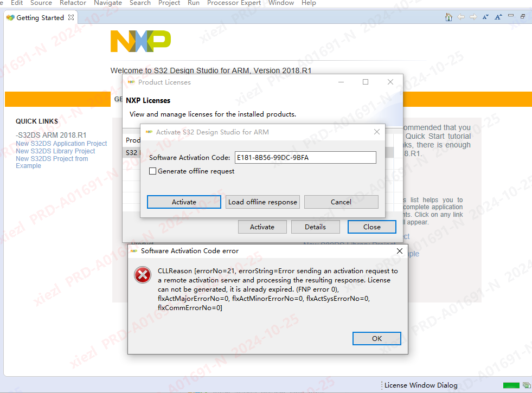Image resolution: width=532 pixels, height=393 pixels.
Task: Click the red error icon in the dialog
Action: click(143, 275)
